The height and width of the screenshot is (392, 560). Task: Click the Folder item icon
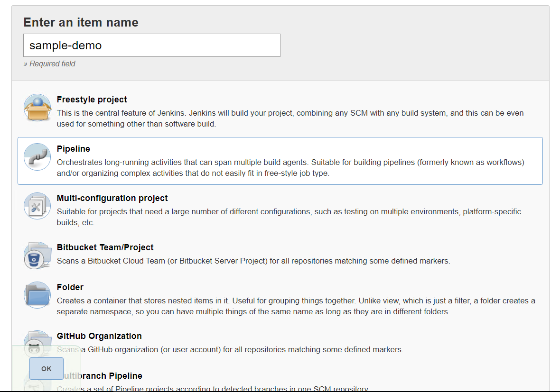37,295
